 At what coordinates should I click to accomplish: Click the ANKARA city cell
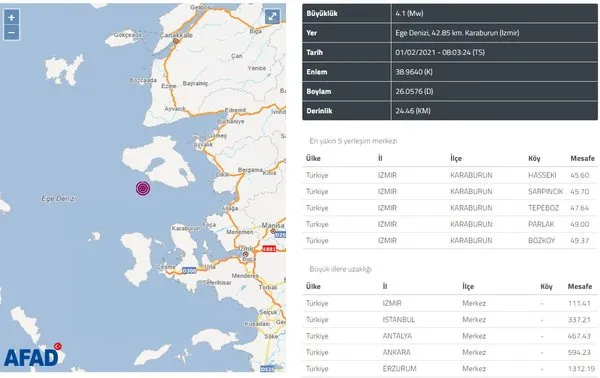pyautogui.click(x=396, y=352)
